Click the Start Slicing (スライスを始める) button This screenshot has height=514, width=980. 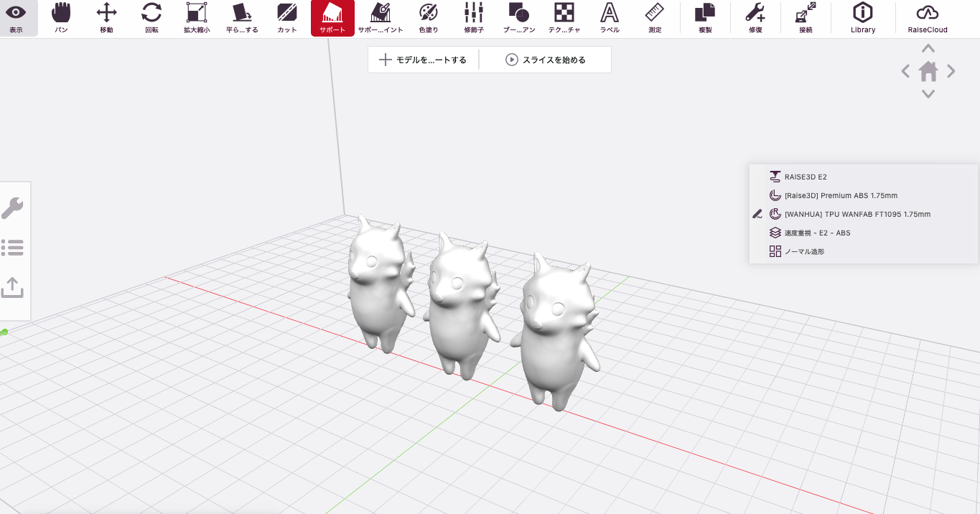point(546,60)
